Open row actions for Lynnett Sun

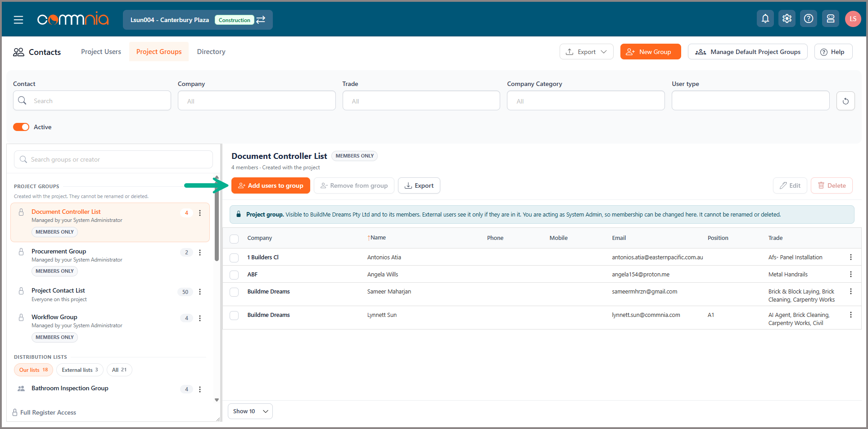coord(850,315)
